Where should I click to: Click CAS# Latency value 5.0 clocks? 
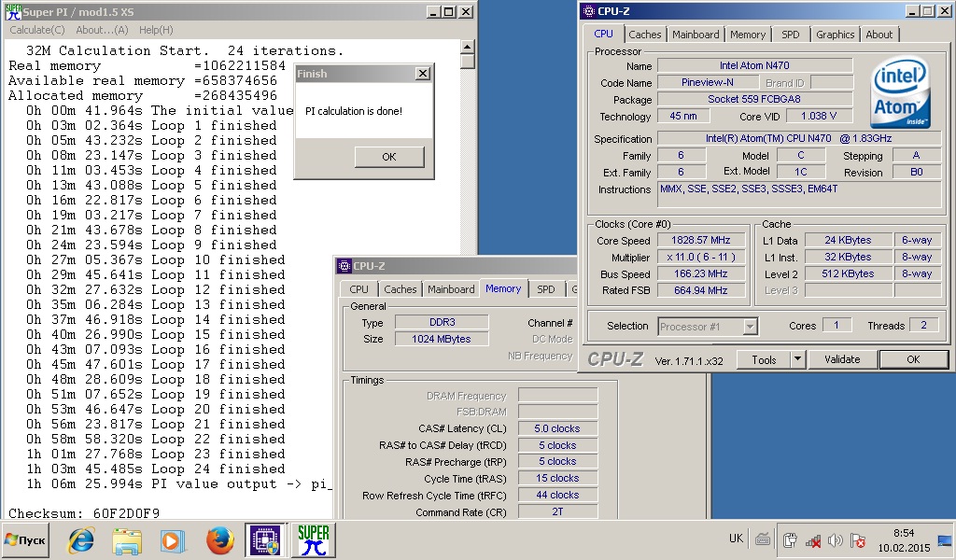(557, 428)
